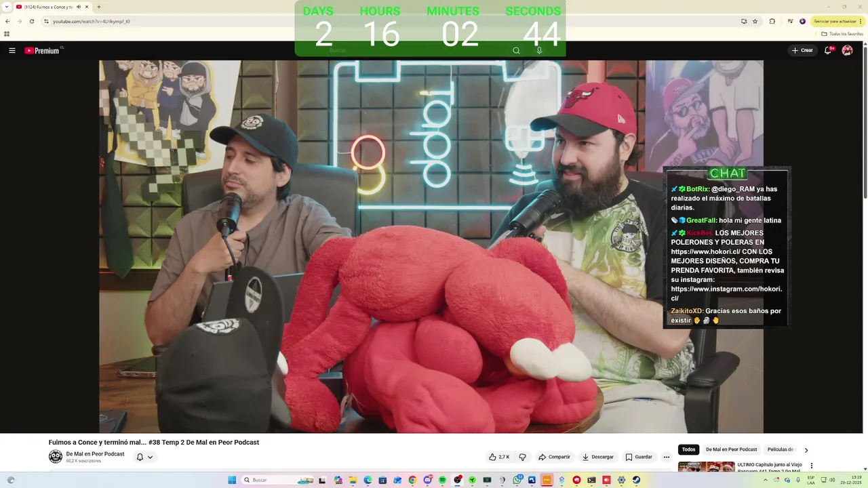Close the Fuimos a Conce tab

[87, 7]
